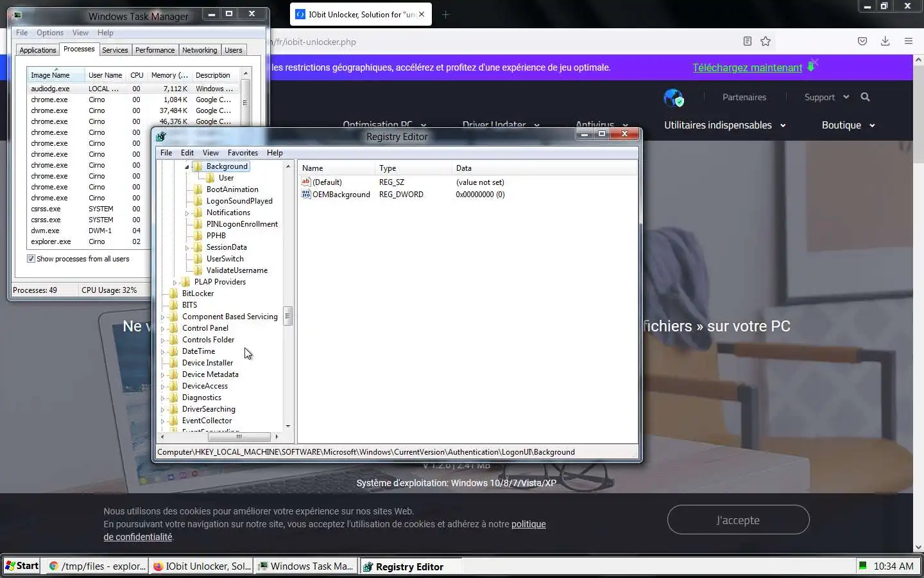Open a new browser tab with plus
The image size is (924, 578).
[446, 14]
